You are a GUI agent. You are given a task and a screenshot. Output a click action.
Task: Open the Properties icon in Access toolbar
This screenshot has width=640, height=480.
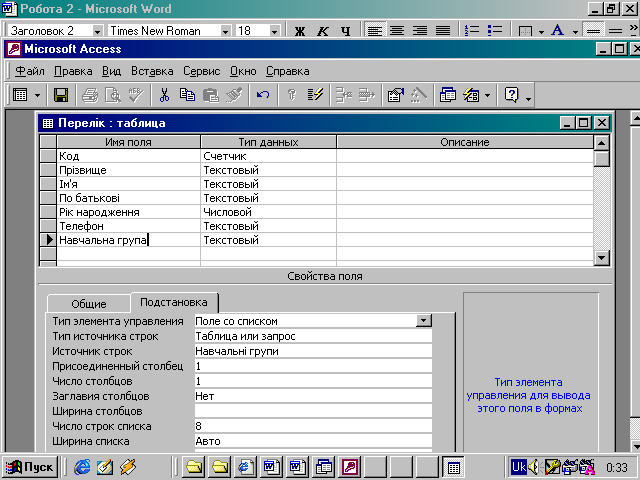pyautogui.click(x=396, y=95)
